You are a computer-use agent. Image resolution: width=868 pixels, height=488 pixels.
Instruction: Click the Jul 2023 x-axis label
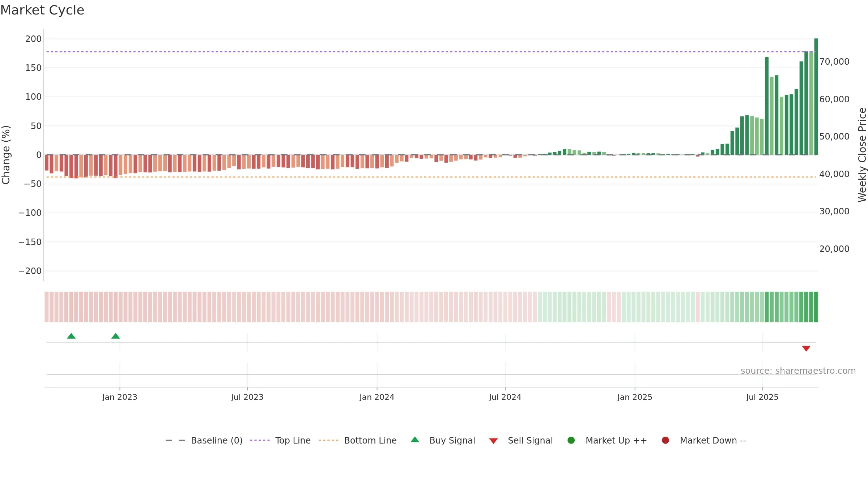[x=247, y=397]
